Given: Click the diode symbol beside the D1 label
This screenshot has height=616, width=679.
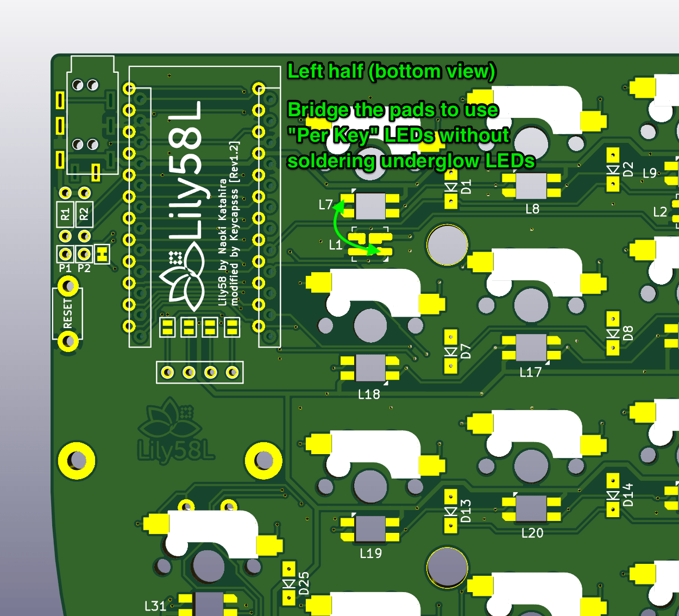Looking at the screenshot, I should coord(451,187).
